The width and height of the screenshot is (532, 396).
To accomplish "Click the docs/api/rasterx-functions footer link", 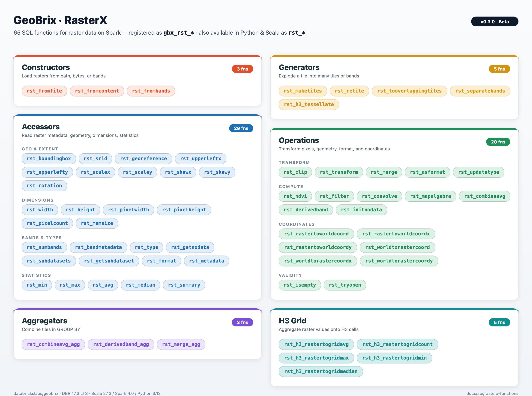I will coord(492,393).
